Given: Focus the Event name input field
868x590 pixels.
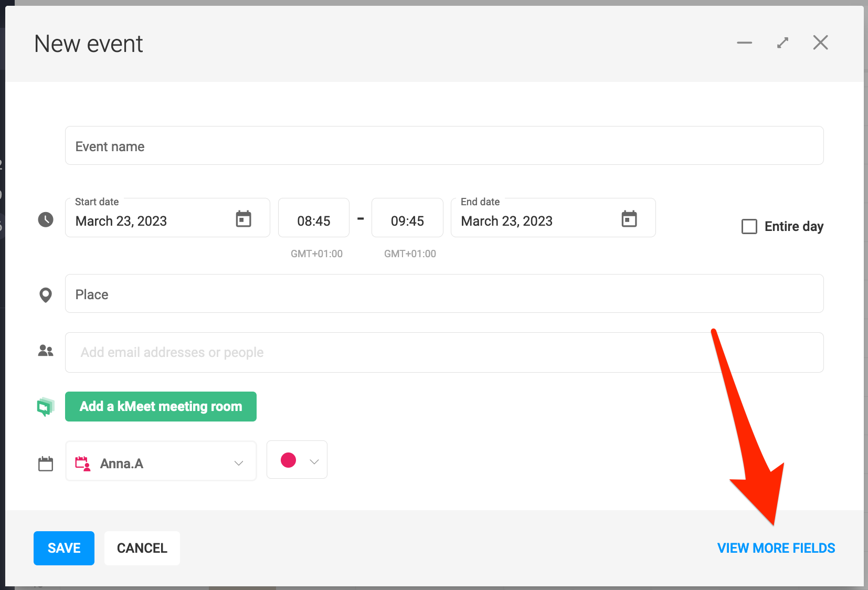Looking at the screenshot, I should click(444, 146).
